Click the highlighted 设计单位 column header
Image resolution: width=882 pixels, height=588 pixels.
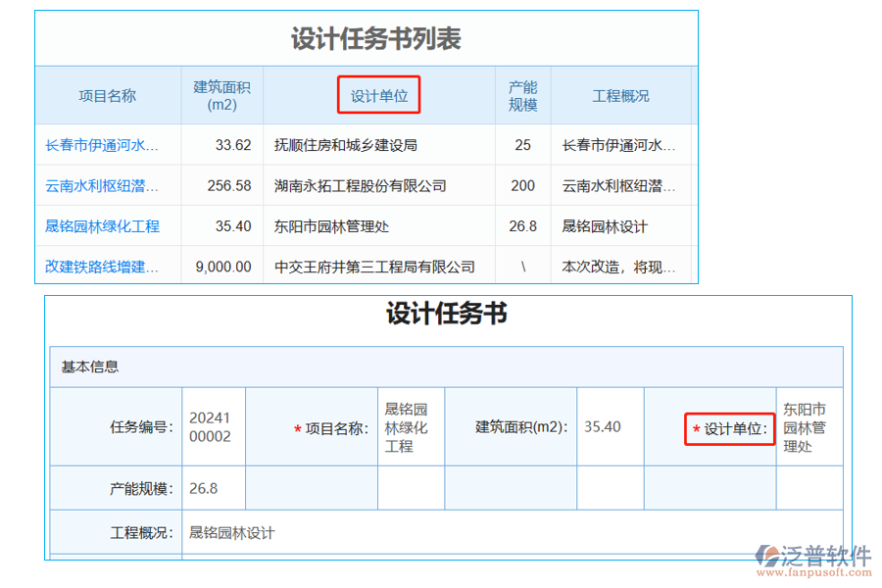click(378, 95)
